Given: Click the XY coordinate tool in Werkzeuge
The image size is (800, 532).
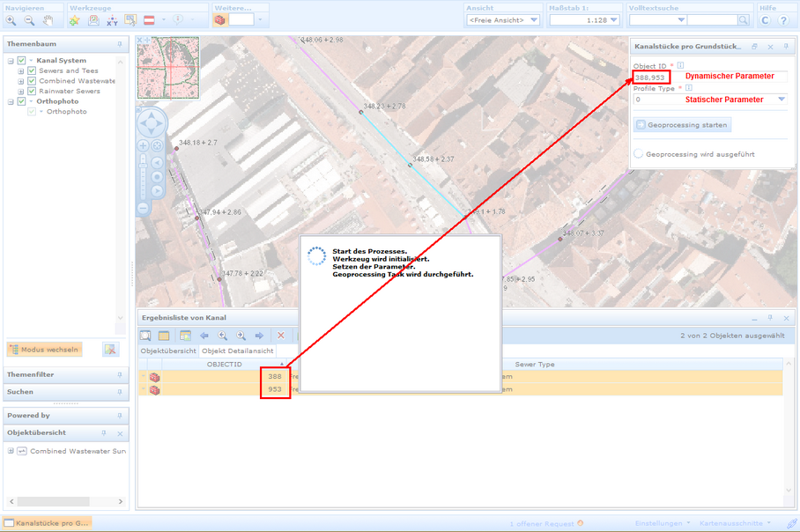Looking at the screenshot, I should [113, 20].
